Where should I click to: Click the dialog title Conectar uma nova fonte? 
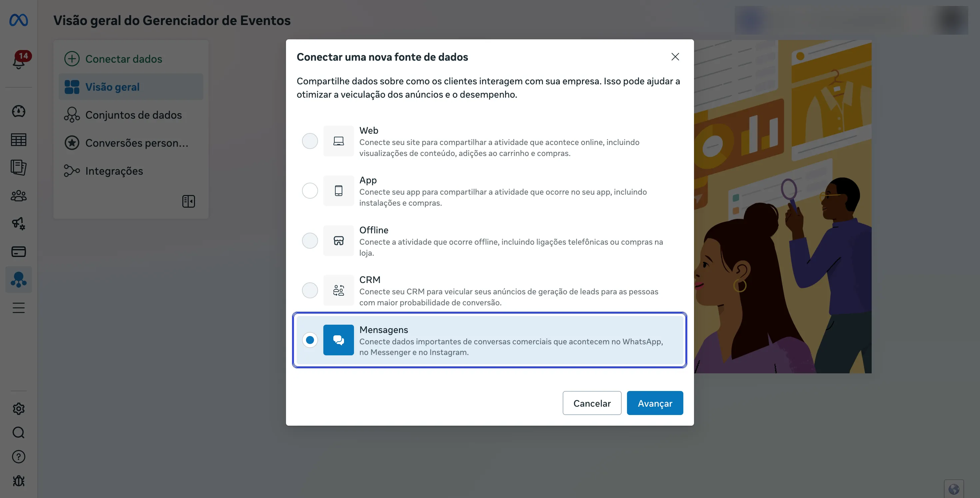(382, 57)
